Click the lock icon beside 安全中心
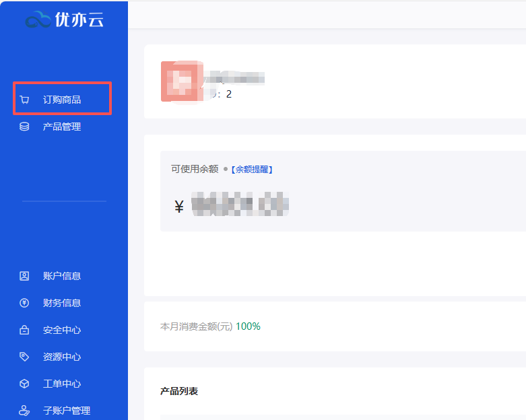The image size is (526, 420). pyautogui.click(x=25, y=330)
